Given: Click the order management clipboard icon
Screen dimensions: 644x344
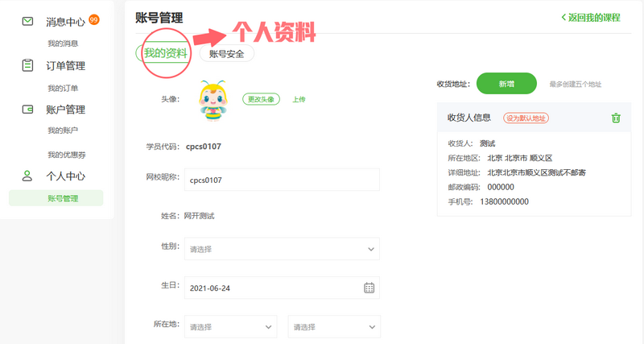Looking at the screenshot, I should tap(28, 65).
